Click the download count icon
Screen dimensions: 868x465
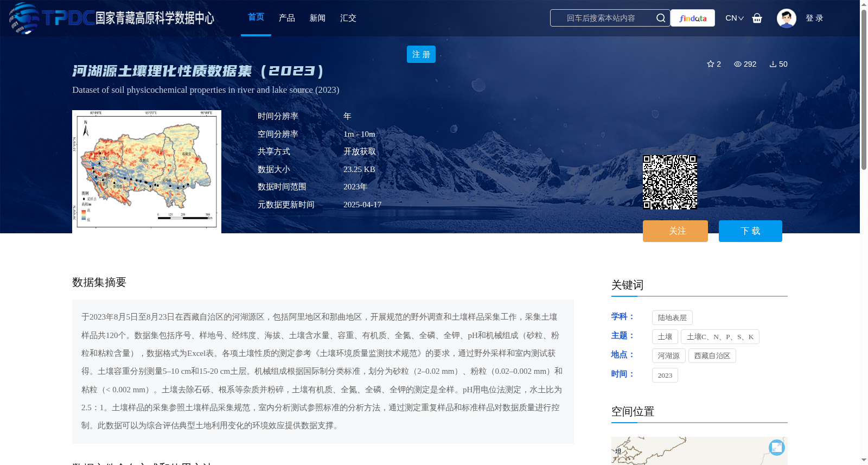773,64
